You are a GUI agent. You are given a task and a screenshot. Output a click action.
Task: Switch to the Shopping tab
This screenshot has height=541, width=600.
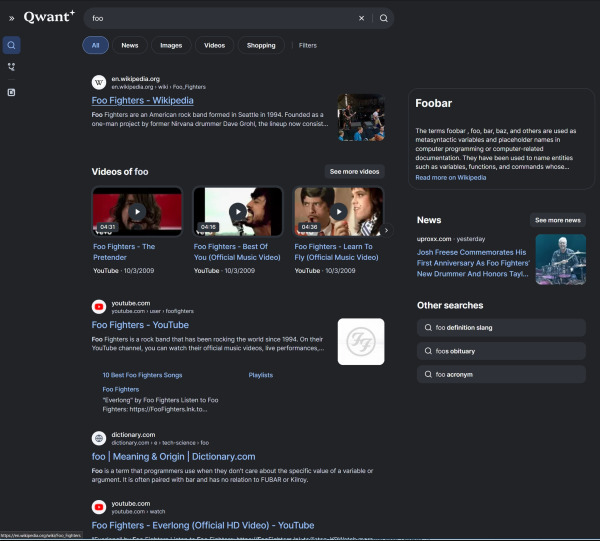pos(261,45)
